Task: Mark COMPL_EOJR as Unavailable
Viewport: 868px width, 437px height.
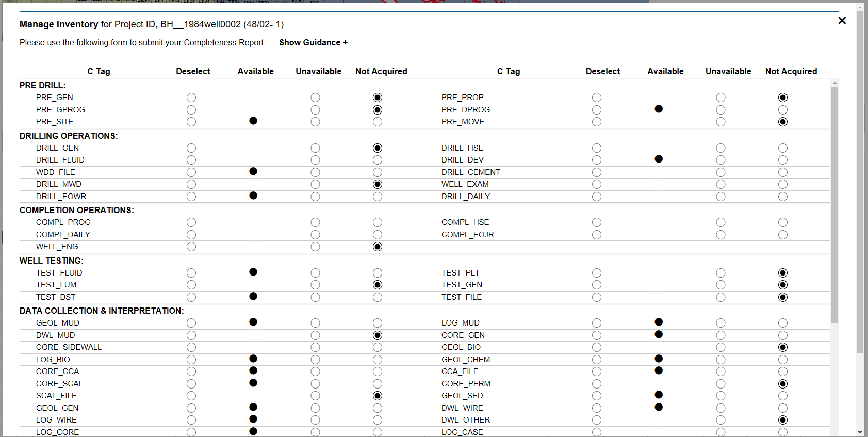Action: (x=720, y=235)
